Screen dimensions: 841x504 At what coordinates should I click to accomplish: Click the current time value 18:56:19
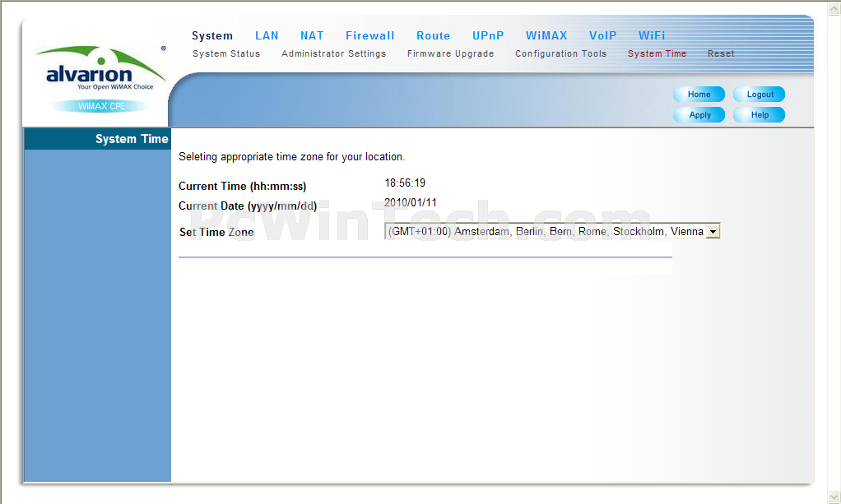pos(405,183)
